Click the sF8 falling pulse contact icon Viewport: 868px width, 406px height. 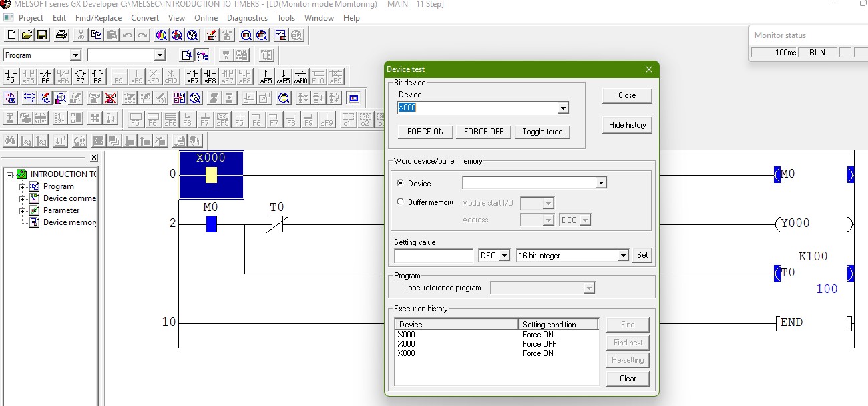click(x=210, y=76)
